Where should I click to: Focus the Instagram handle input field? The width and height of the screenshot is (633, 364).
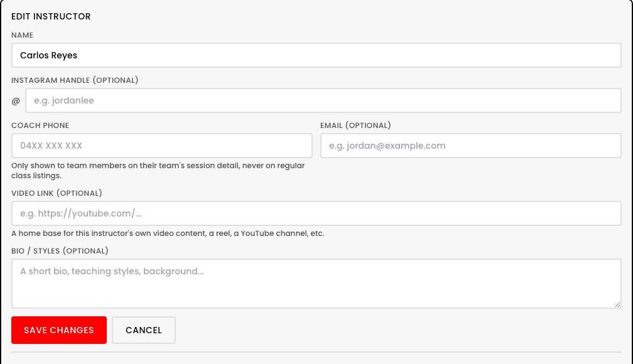click(323, 100)
